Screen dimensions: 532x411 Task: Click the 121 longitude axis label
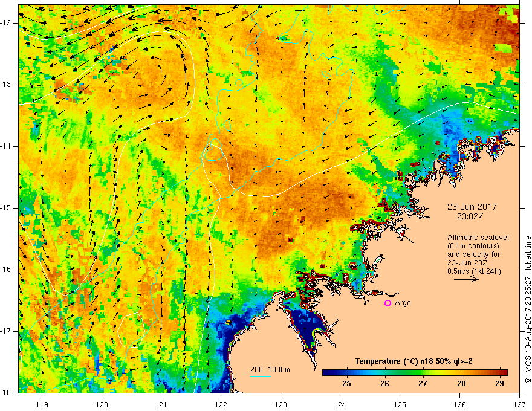pos(161,404)
